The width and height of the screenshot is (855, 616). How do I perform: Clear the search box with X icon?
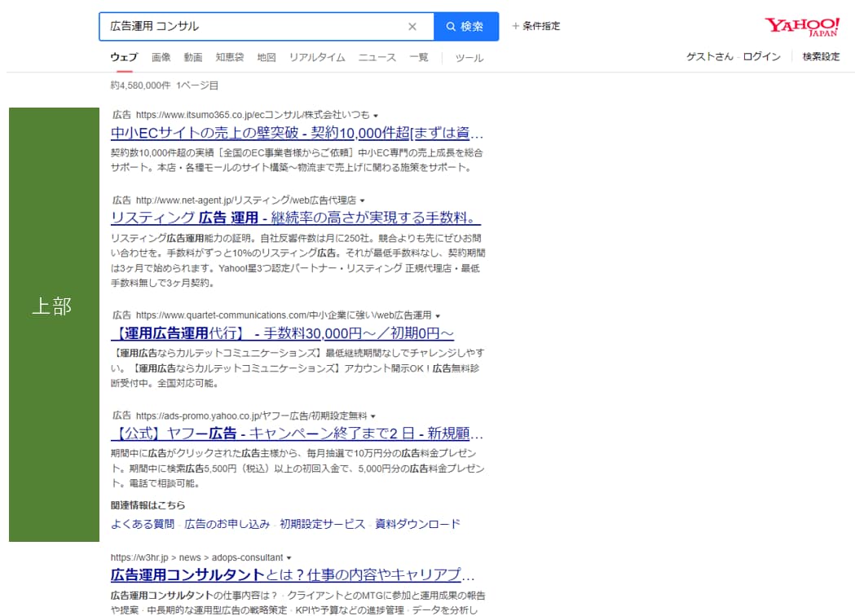pyautogui.click(x=412, y=27)
